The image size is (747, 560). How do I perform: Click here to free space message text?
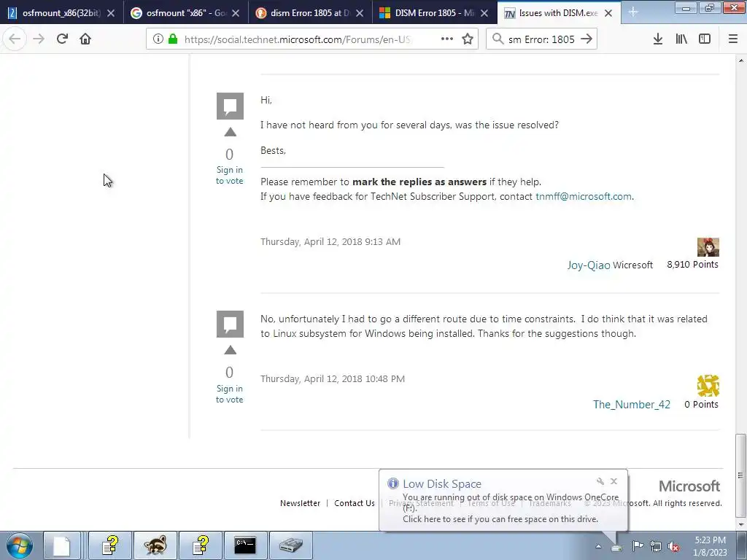click(500, 519)
